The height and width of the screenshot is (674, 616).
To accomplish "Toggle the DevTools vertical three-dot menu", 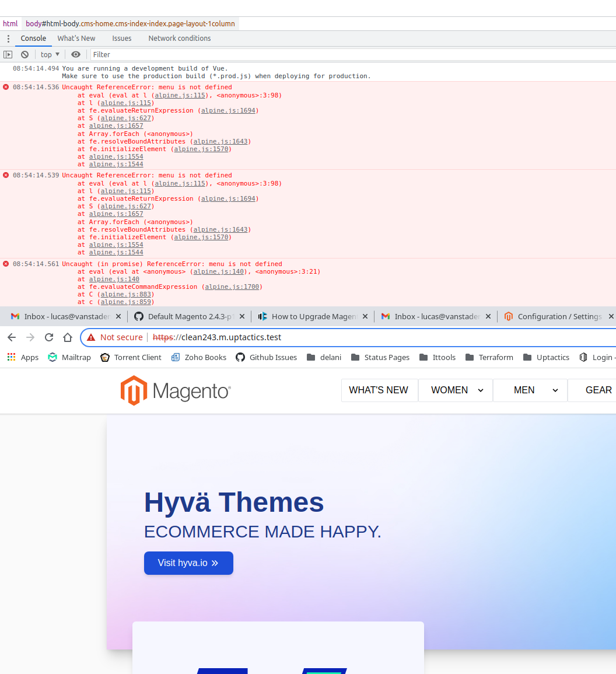I will [x=8, y=39].
